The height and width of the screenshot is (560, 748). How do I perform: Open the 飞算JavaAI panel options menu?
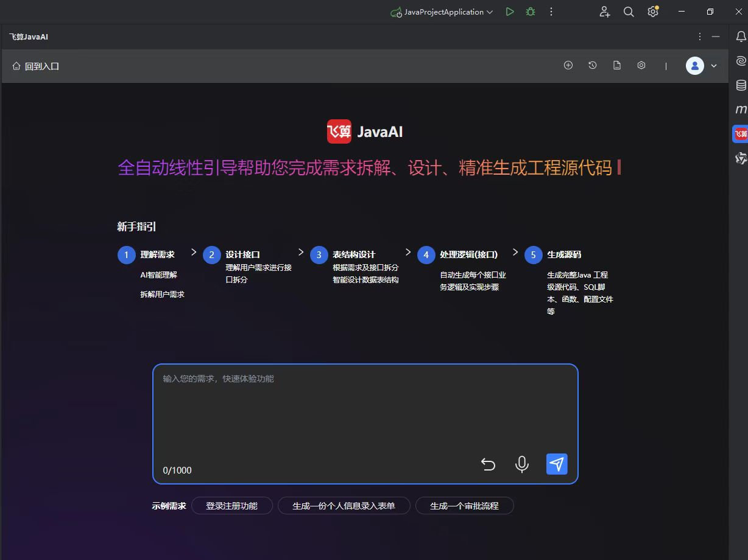point(700,37)
